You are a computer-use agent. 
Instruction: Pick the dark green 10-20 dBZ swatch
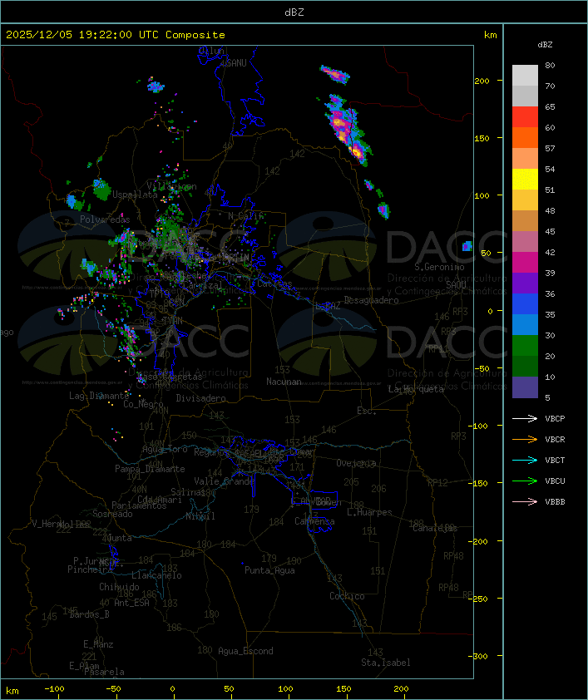click(525, 367)
